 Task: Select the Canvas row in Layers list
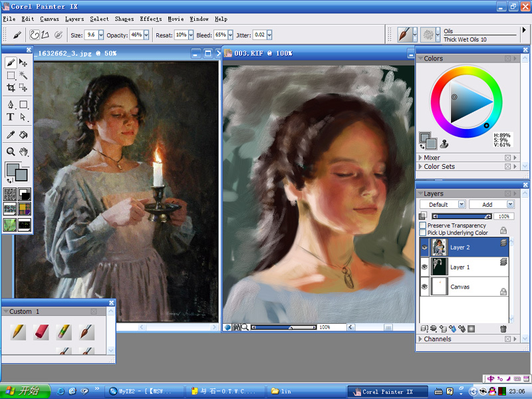click(x=464, y=287)
